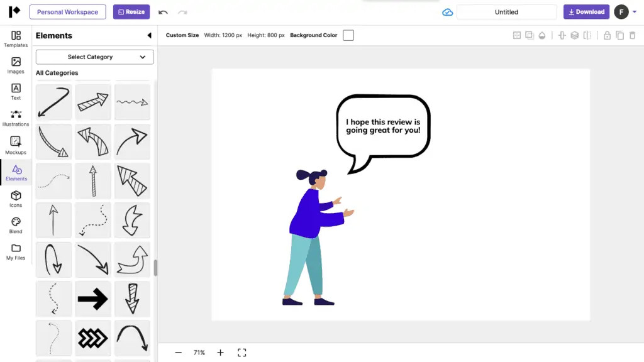Click the cloud save status icon
The image size is (644, 362).
tap(447, 12)
